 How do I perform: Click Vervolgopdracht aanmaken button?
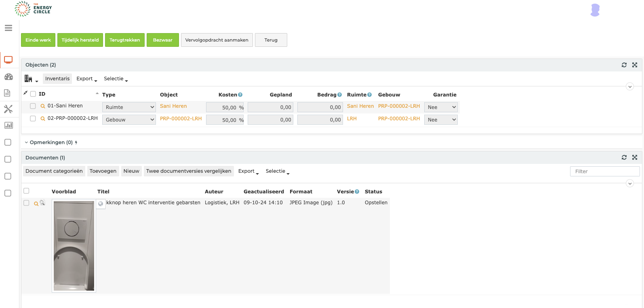point(217,40)
